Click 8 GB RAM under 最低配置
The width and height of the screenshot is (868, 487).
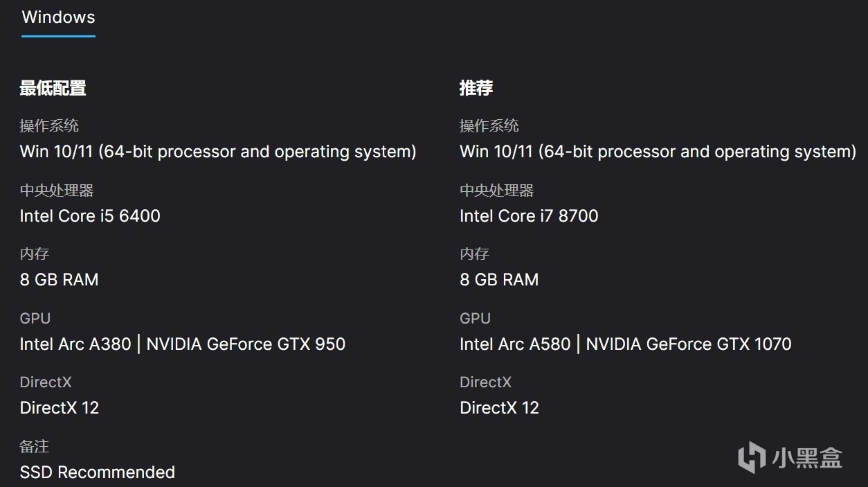(x=59, y=280)
